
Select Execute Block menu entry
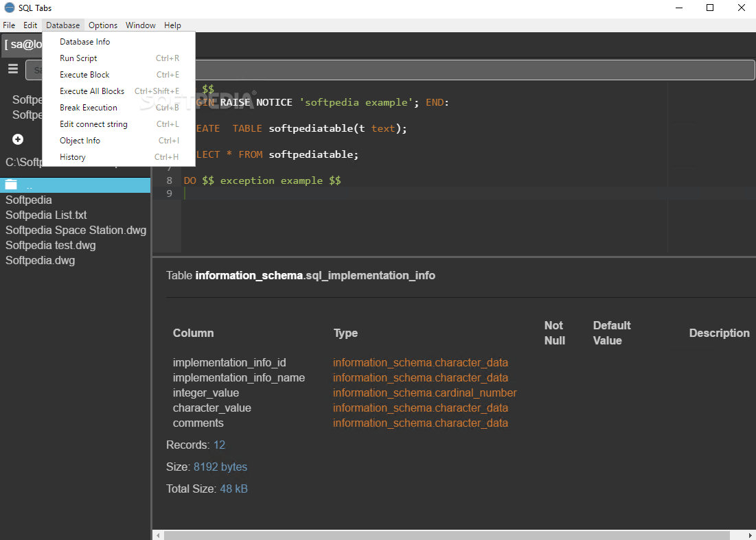(x=84, y=75)
